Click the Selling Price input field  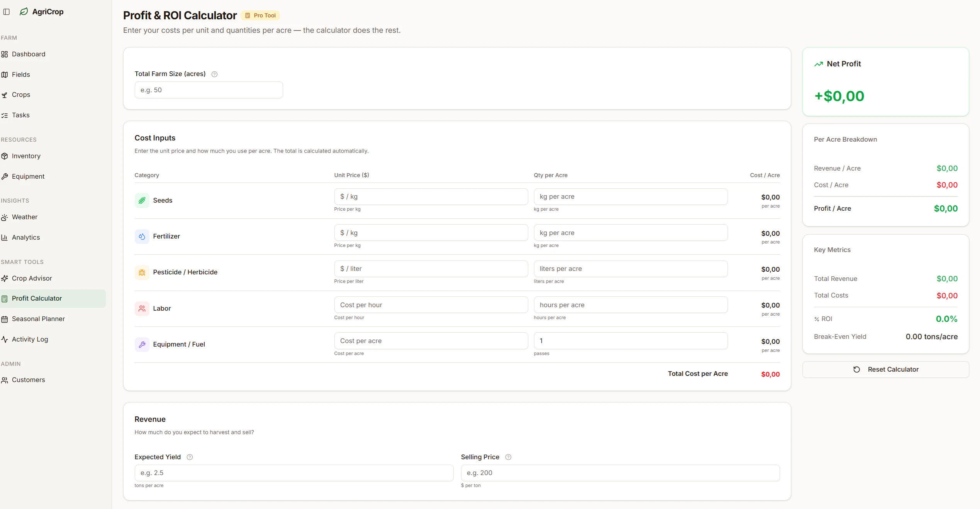(620, 473)
